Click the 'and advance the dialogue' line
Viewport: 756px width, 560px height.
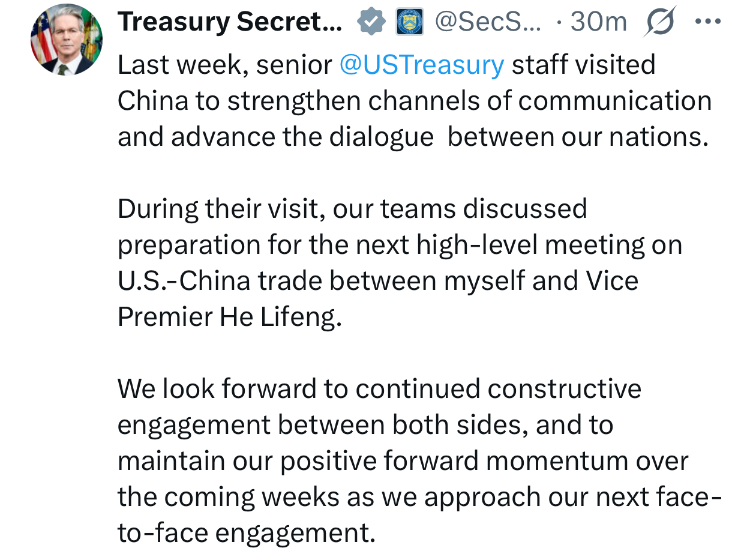click(x=413, y=137)
